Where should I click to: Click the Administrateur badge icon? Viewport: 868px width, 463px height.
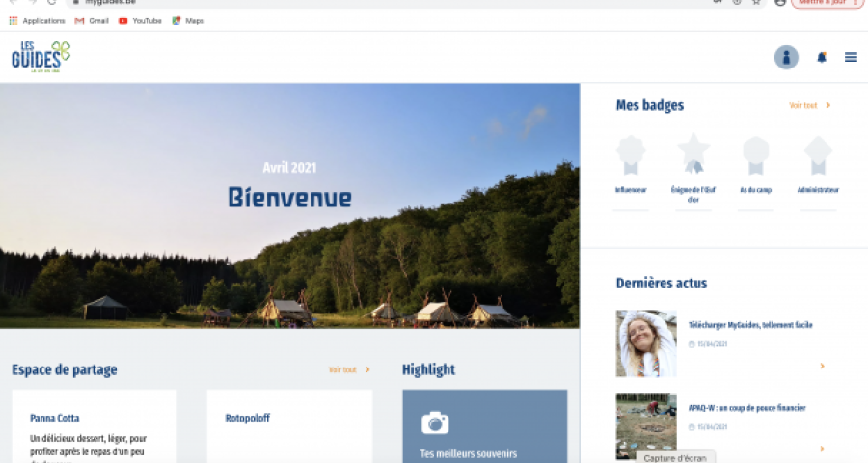(x=818, y=155)
